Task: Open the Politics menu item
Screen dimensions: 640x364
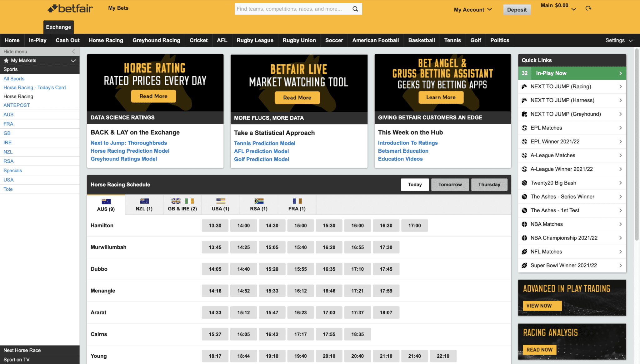Action: click(500, 40)
